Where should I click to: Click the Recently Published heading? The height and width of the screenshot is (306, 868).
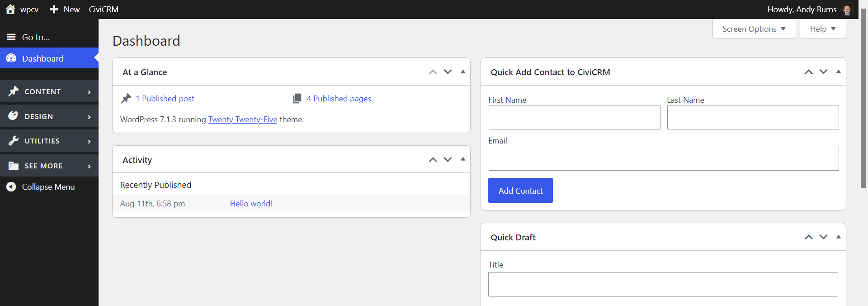[x=156, y=185]
